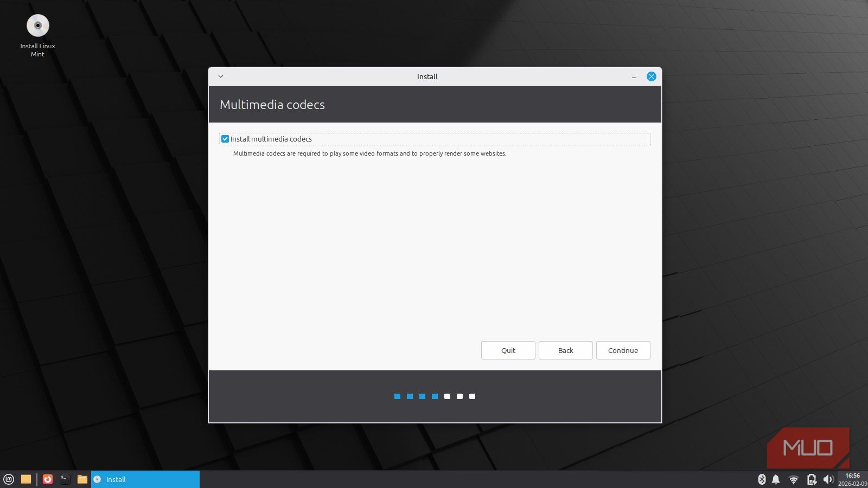Click the "Multimedia codecs are required" description text
This screenshot has width=868, height=488.
[369, 153]
